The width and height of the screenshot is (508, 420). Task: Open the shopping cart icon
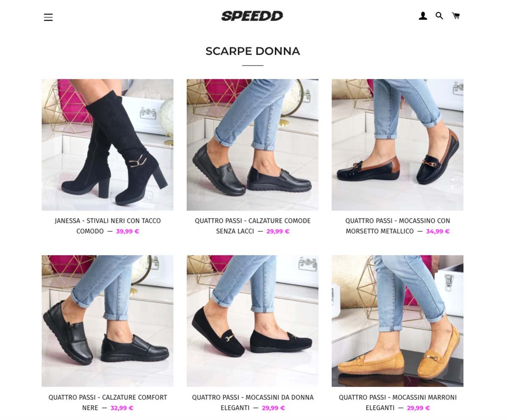[x=456, y=16]
